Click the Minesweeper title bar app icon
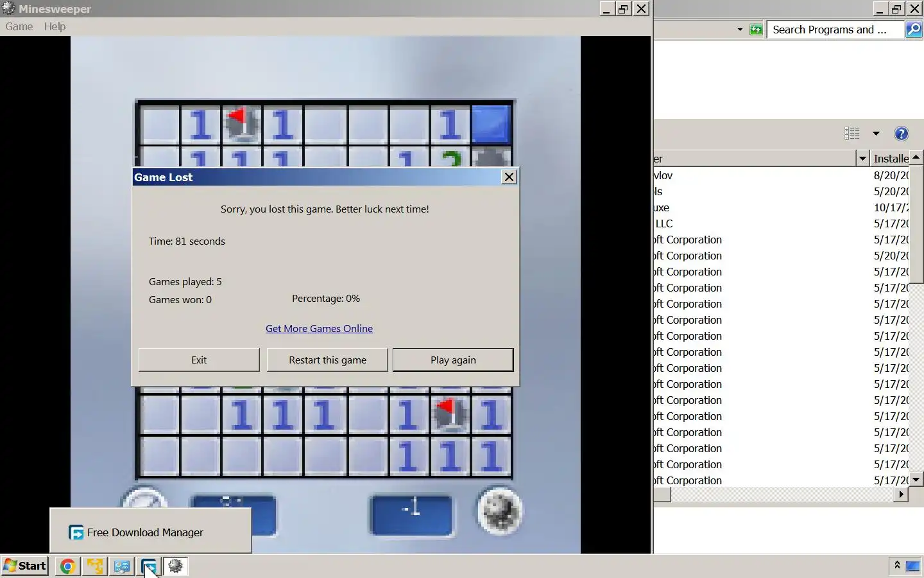Image resolution: width=924 pixels, height=578 pixels. [8, 8]
